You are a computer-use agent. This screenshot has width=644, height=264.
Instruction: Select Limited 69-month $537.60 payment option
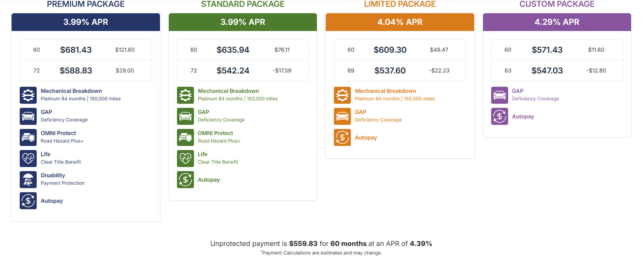click(x=400, y=71)
